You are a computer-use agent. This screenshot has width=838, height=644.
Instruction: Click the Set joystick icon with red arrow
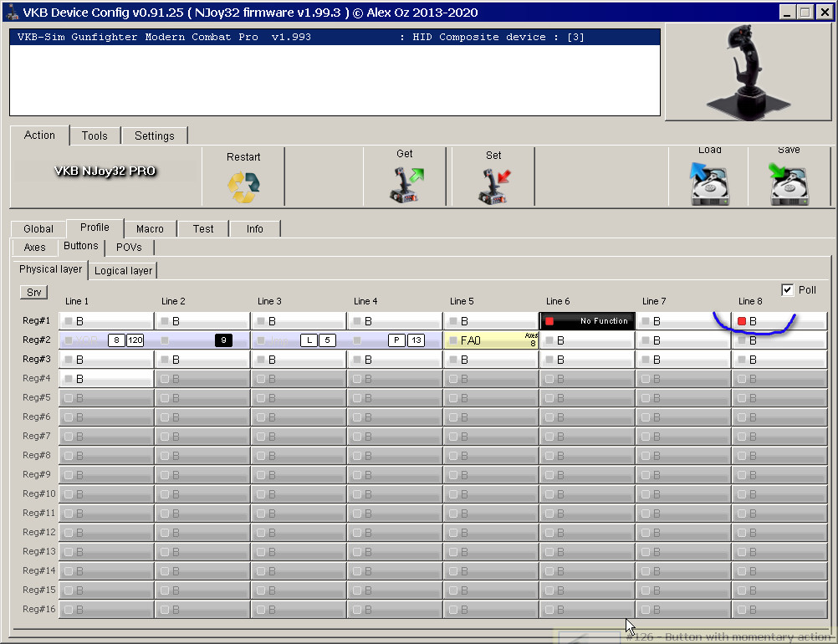tap(494, 186)
